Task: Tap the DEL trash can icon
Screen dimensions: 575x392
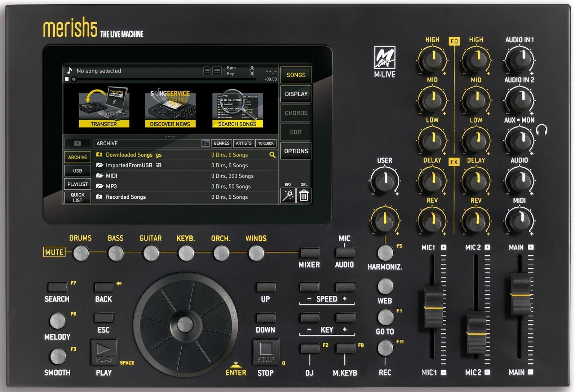Action: click(304, 195)
